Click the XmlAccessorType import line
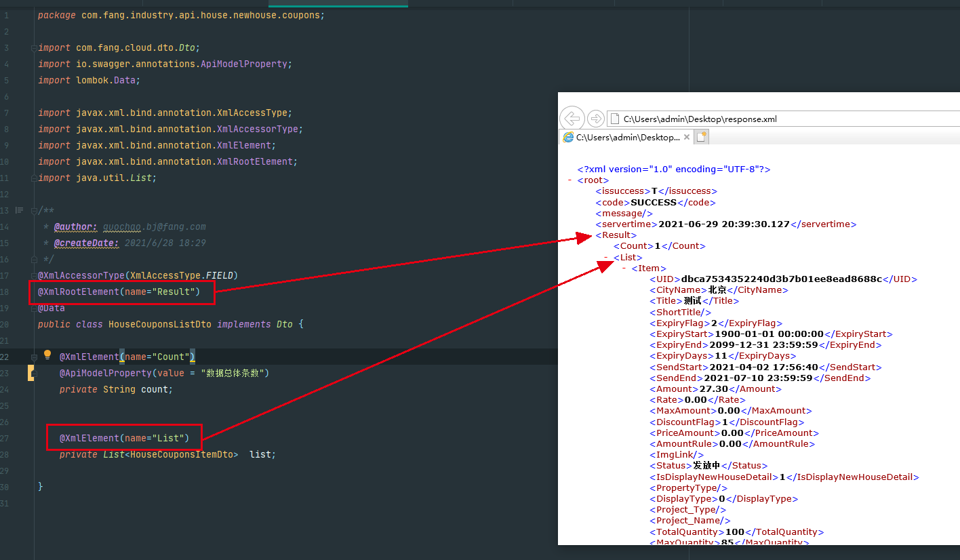960x560 pixels. pyautogui.click(x=170, y=129)
